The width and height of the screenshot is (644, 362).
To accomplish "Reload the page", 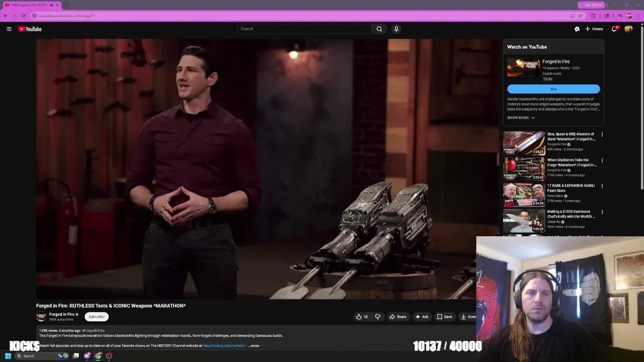I will [x=24, y=16].
